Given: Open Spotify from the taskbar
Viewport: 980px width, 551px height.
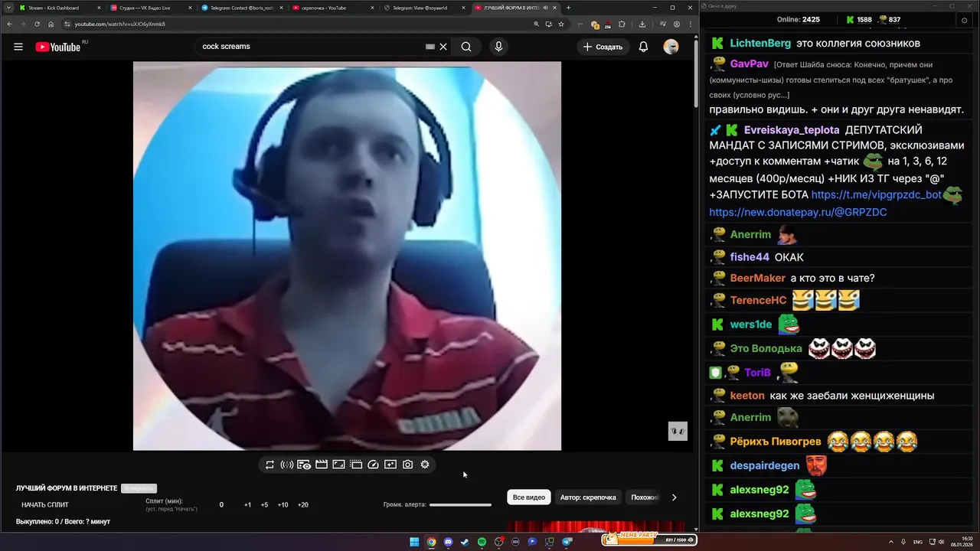Looking at the screenshot, I should coord(482,542).
